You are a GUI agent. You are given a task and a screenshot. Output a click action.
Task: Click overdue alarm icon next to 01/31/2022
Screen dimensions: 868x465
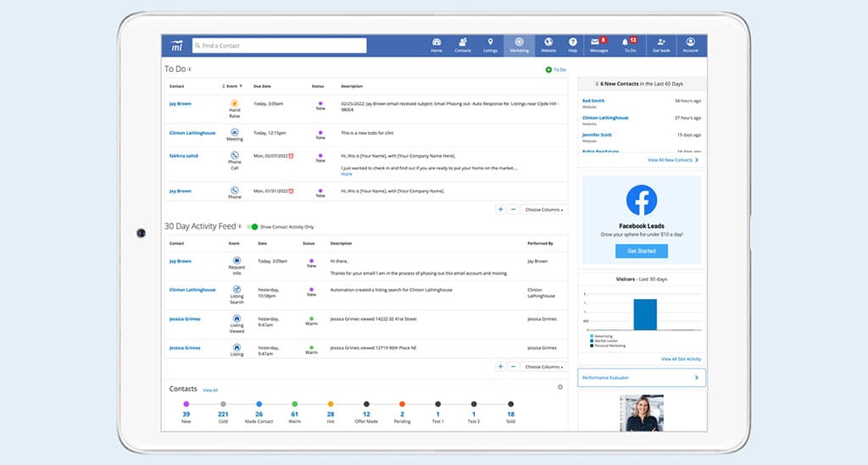click(x=292, y=191)
